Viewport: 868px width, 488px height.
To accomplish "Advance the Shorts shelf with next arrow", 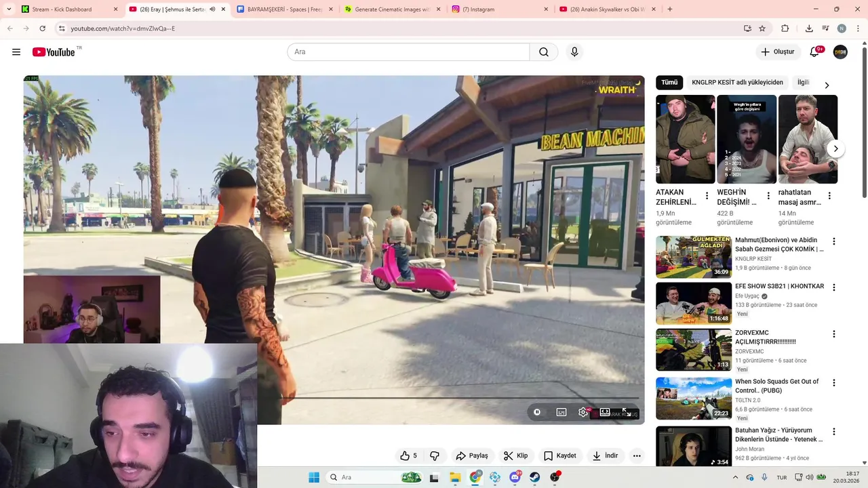I will [836, 148].
